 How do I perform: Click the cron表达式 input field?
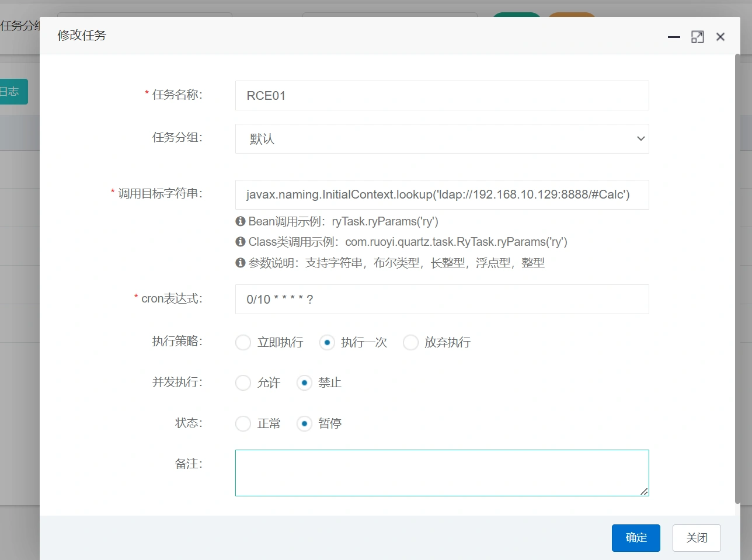[441, 300]
